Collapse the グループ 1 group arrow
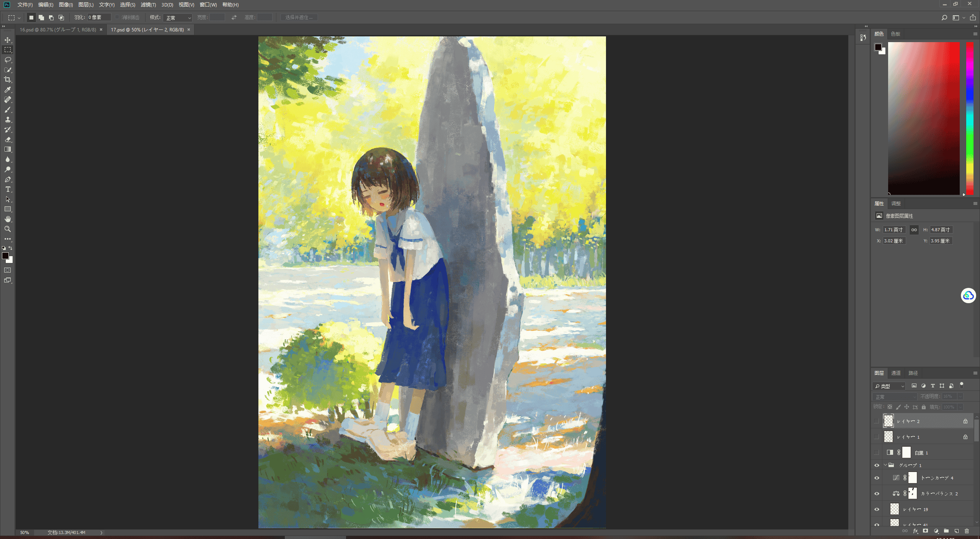Viewport: 980px width, 539px height. (x=885, y=465)
